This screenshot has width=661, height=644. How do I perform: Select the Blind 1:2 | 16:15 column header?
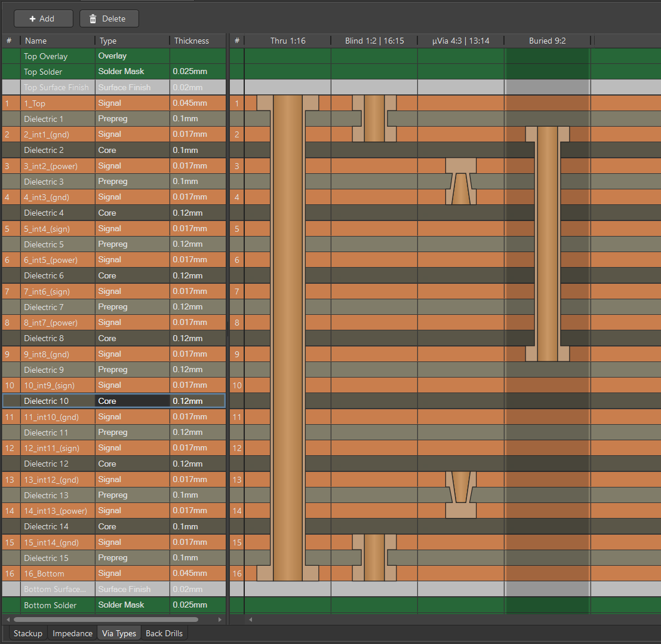pyautogui.click(x=374, y=41)
